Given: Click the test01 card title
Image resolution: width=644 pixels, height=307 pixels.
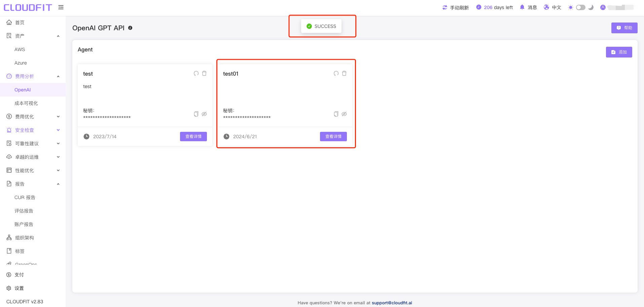Looking at the screenshot, I should [230, 74].
